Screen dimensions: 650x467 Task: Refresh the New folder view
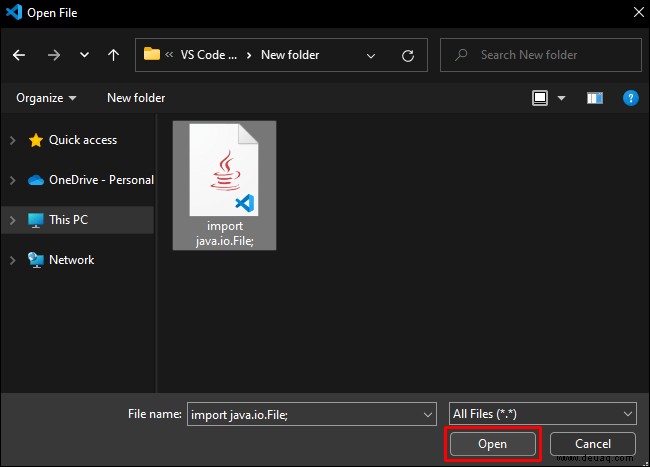pos(408,56)
